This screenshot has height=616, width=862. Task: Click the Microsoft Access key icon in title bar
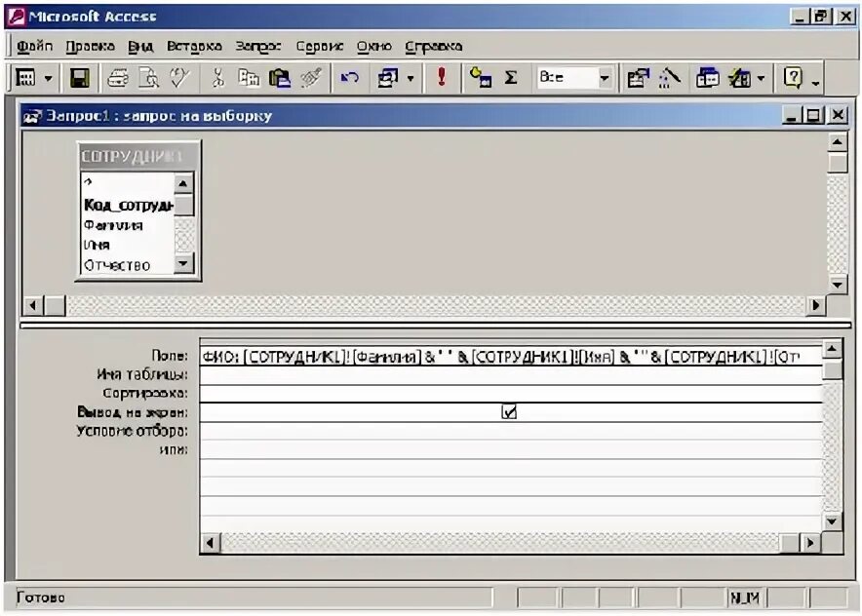tap(16, 17)
